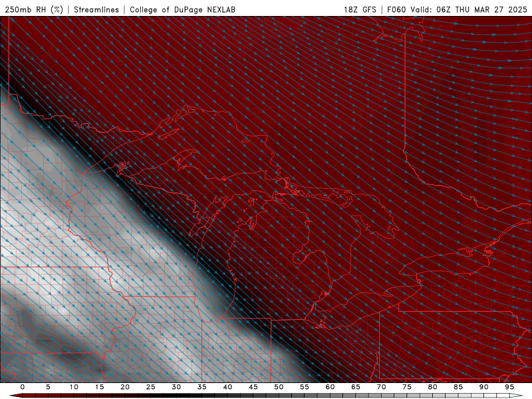Click the '55' colorbar tick label
532x399 pixels.
305,387
